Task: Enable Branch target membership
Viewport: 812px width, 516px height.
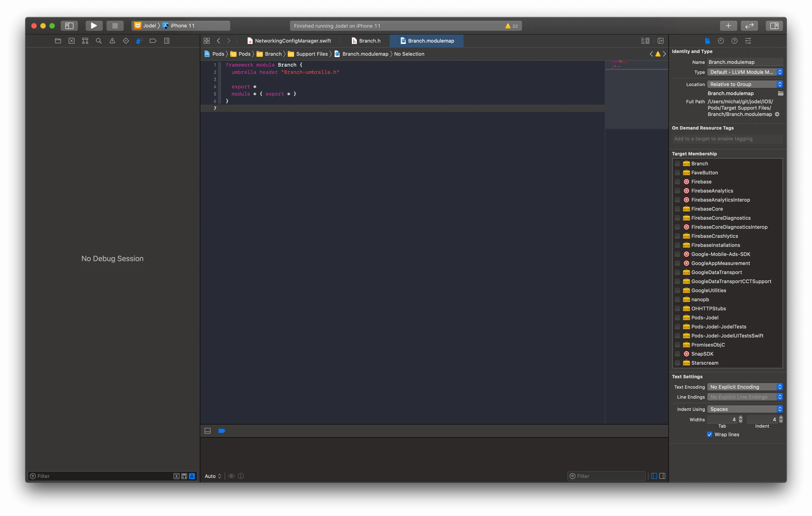Action: pos(677,164)
